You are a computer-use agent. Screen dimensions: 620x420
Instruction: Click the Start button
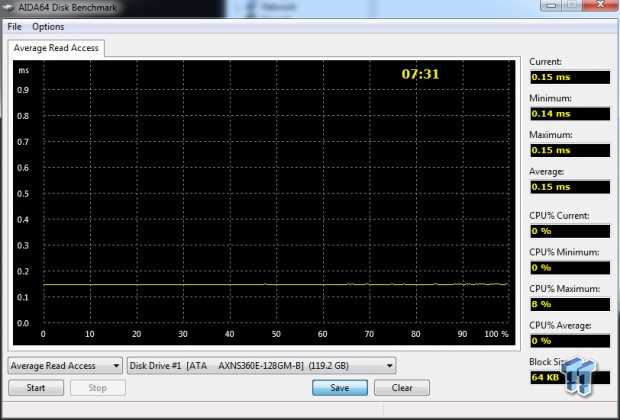[36, 388]
